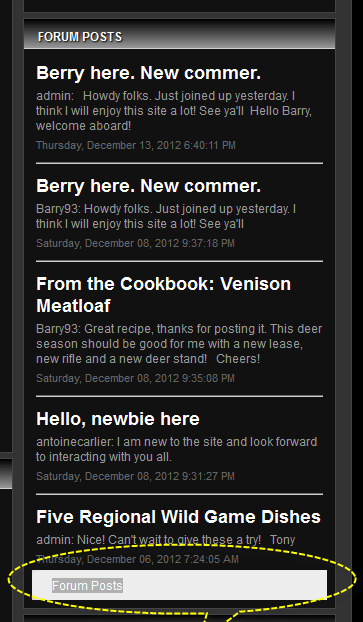This screenshot has width=363, height=622.
Task: Click the divider line below "Hello, newbie here" post
Action: 179,494
